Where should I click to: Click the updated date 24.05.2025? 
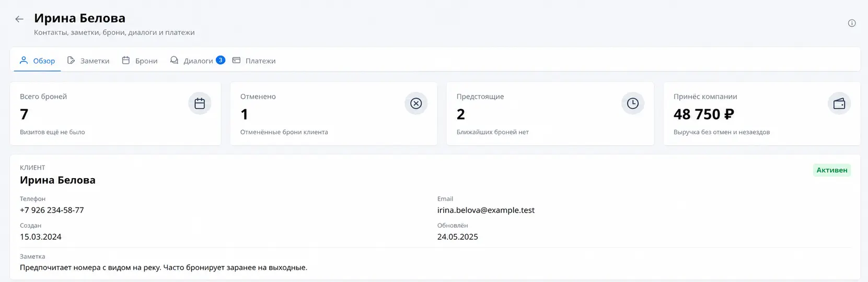(x=458, y=237)
